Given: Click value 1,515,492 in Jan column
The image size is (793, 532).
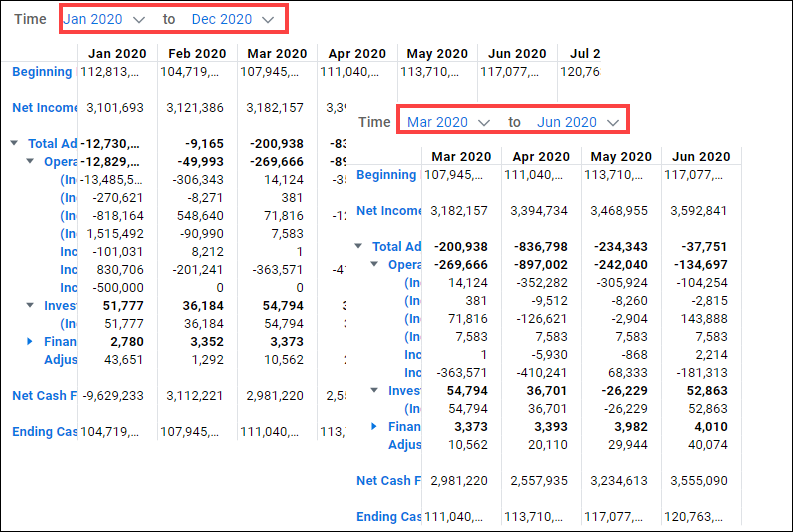Looking at the screenshot, I should tap(115, 234).
